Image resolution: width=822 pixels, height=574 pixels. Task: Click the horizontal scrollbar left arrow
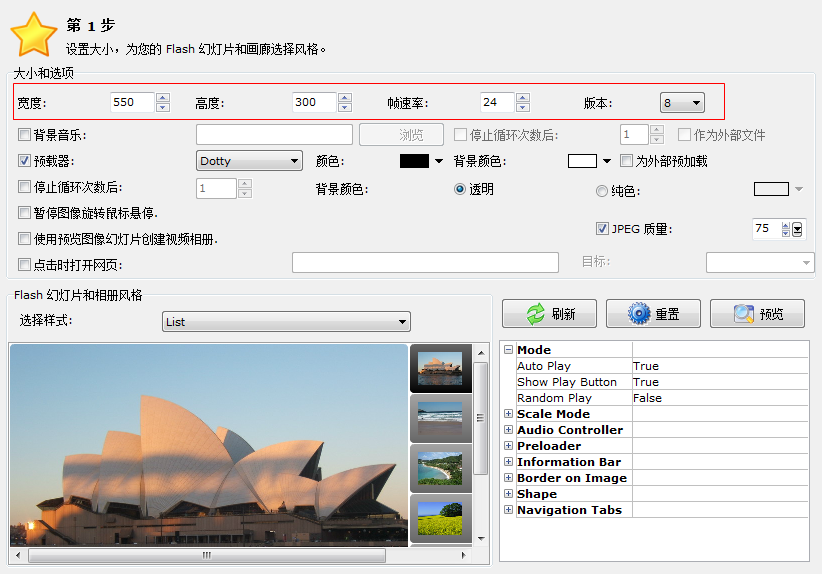(x=18, y=555)
